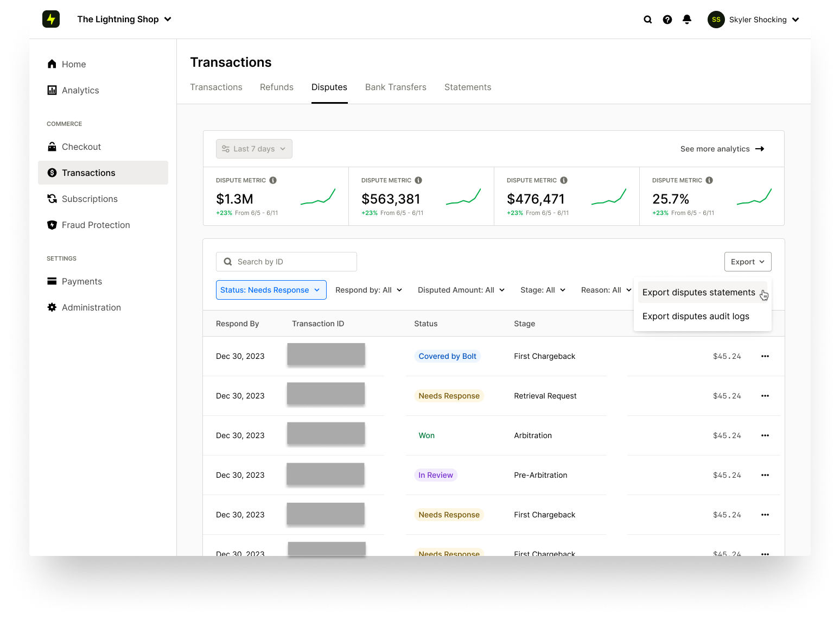The height and width of the screenshot is (620, 840).
Task: Choose Export disputes audit logs
Action: click(x=702, y=316)
